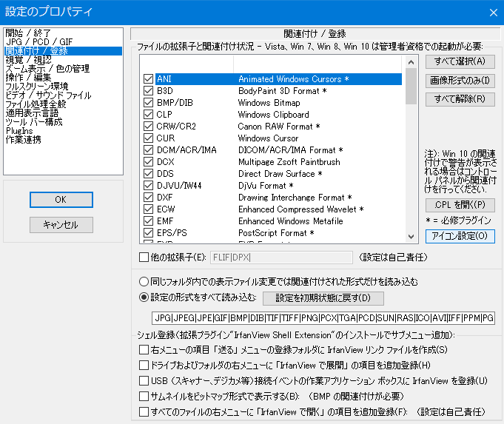The height and width of the screenshot is (424, 504).
Task: Check 「IrfanView で展開」 folder menu option
Action: 144,366
